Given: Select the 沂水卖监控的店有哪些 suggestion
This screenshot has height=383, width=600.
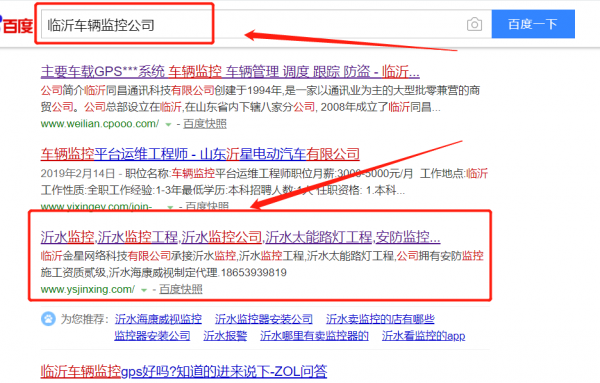Looking at the screenshot, I should coord(380,319).
